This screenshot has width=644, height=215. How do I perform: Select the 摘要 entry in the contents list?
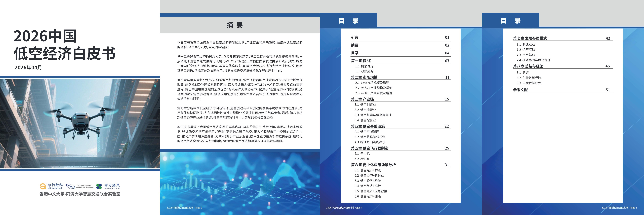(x=355, y=45)
